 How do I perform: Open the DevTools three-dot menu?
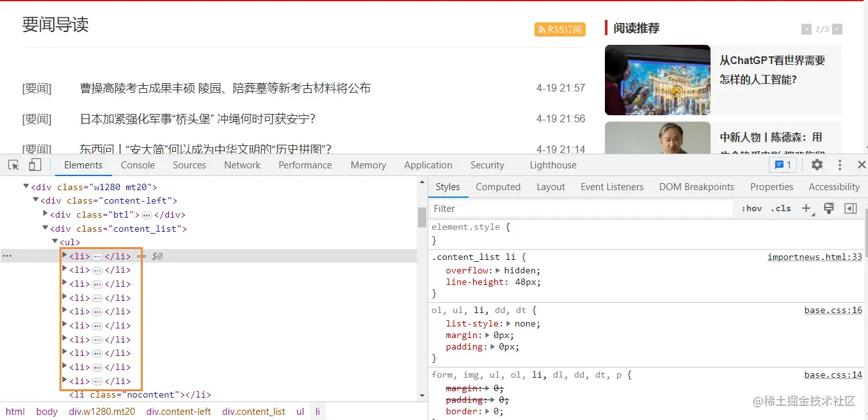click(840, 165)
